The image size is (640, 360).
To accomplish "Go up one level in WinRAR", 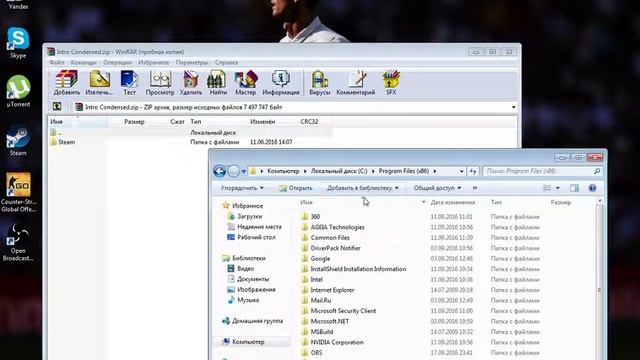I will 57,107.
